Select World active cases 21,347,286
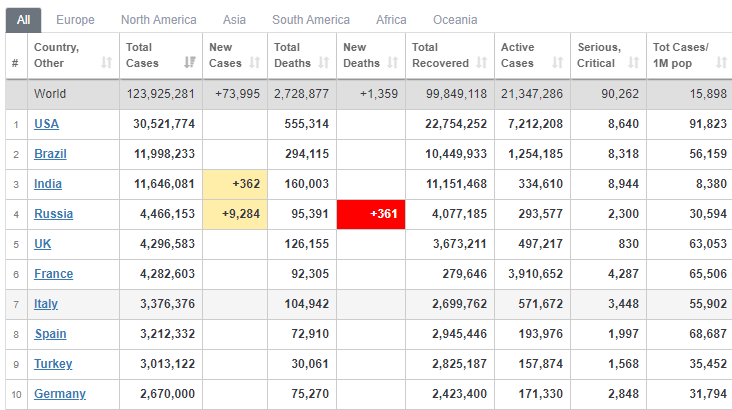732x410 pixels. pos(532,94)
